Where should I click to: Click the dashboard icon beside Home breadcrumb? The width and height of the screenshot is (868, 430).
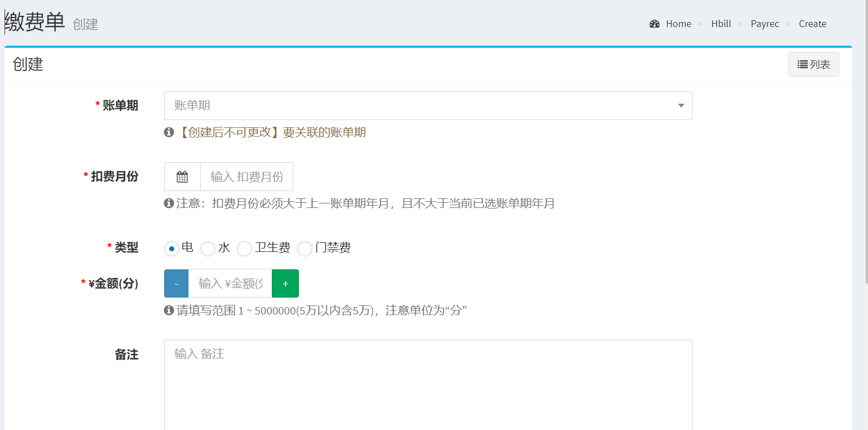coord(654,24)
